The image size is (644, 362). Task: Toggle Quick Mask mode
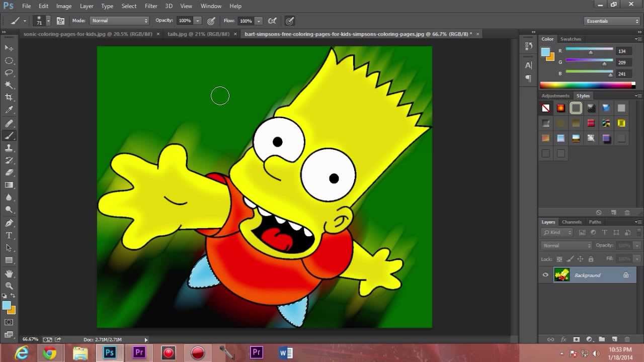[x=9, y=322]
